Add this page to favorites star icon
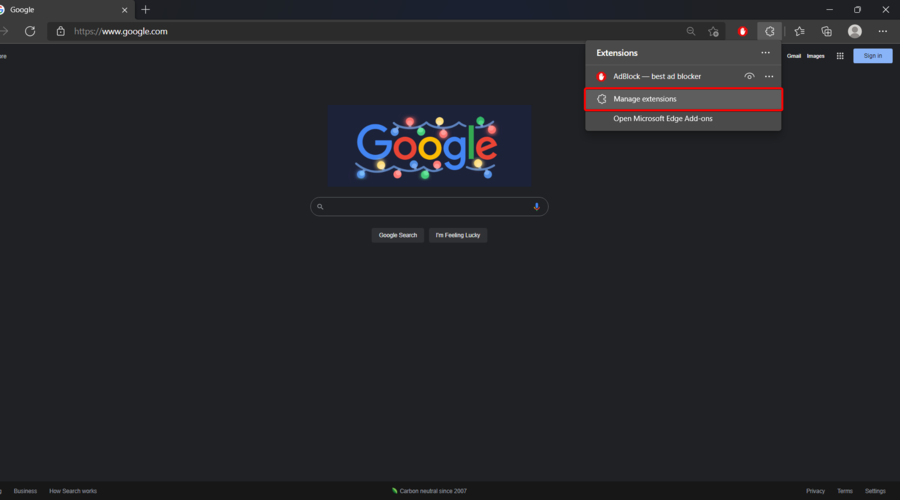Viewport: 900px width, 500px height. pyautogui.click(x=713, y=32)
